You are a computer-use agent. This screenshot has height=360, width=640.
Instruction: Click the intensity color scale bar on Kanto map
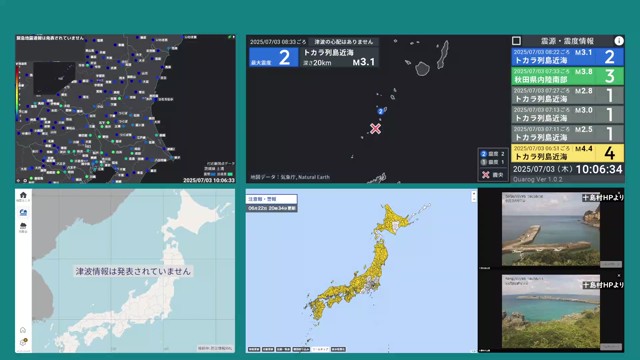(x=18, y=93)
